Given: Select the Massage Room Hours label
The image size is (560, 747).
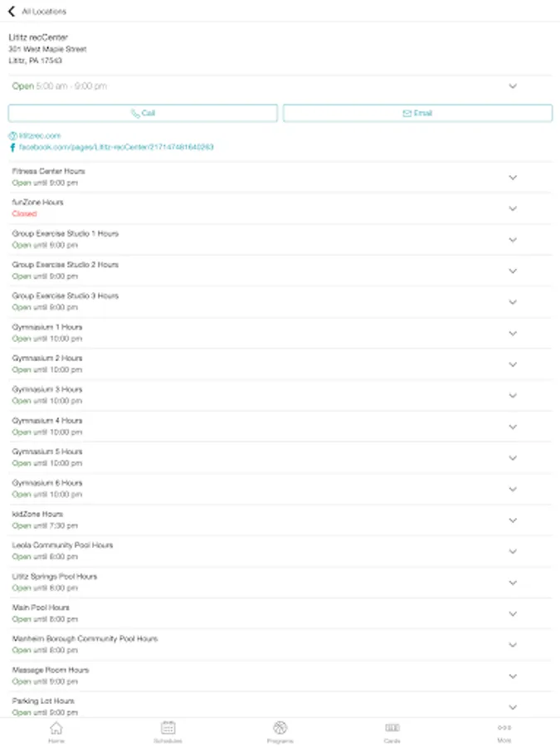Looking at the screenshot, I should pos(51,670).
